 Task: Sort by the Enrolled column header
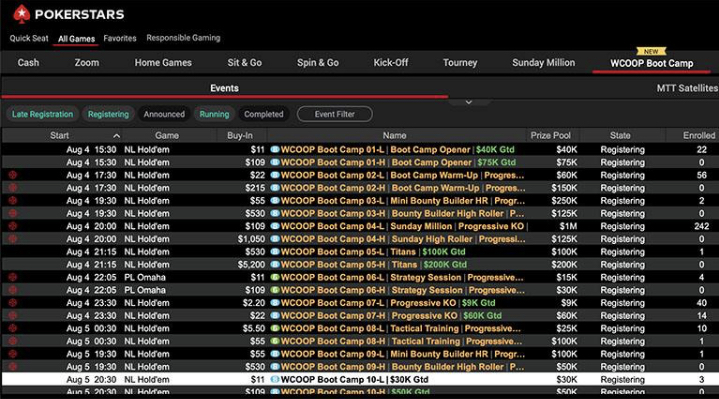coord(699,136)
